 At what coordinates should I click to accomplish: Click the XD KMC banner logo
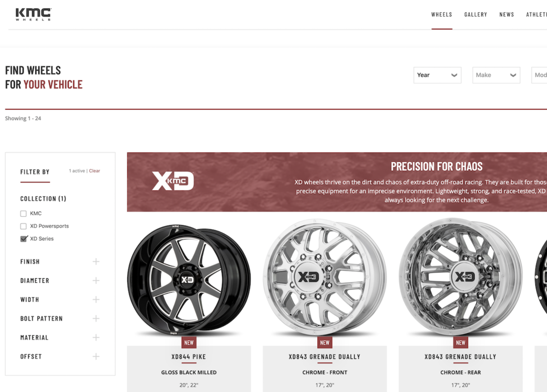pyautogui.click(x=173, y=181)
